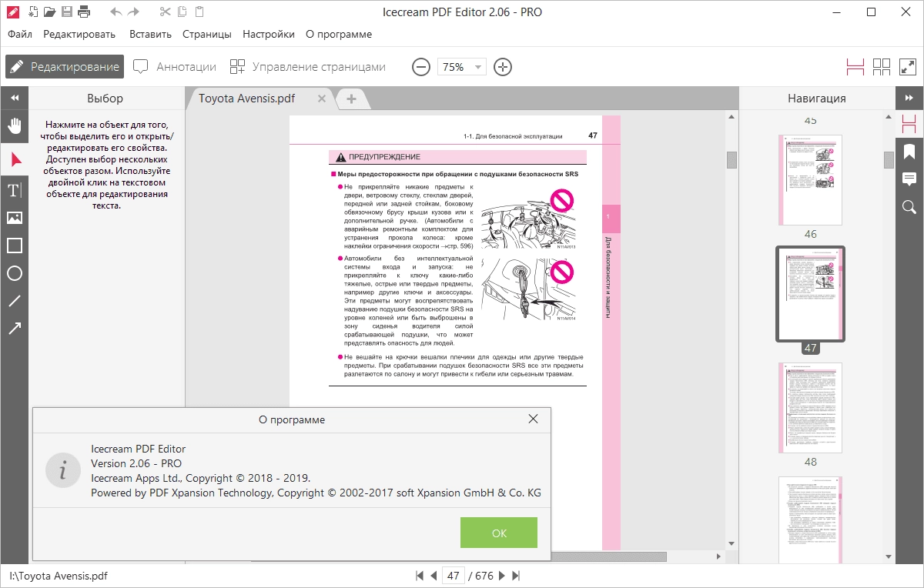Redo the last action
This screenshot has height=588, width=924.
[x=134, y=12]
